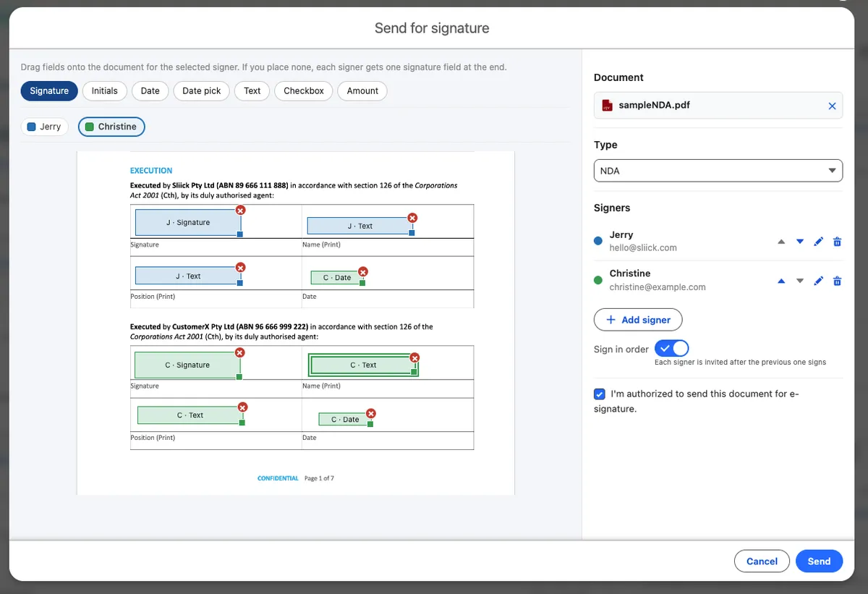Move Christine up in the signers list

(x=781, y=281)
